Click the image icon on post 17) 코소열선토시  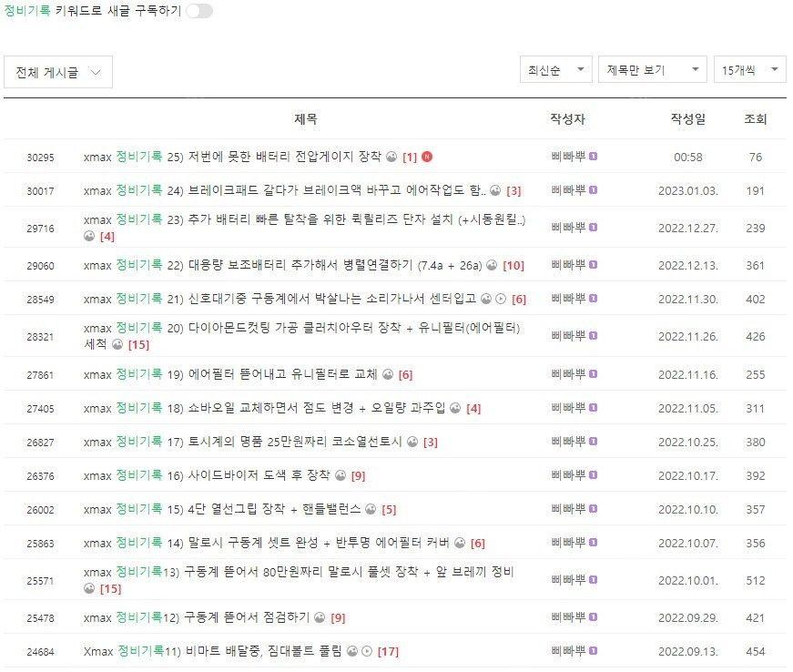(x=412, y=442)
